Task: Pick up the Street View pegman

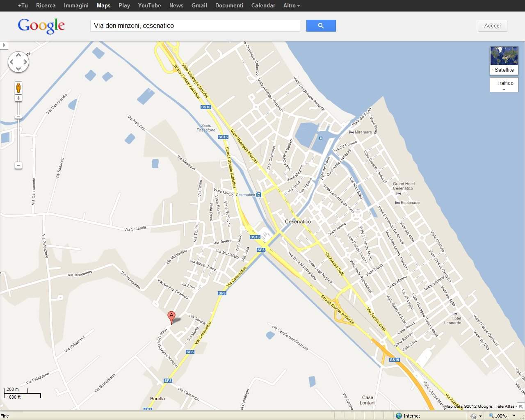Action: (18, 87)
